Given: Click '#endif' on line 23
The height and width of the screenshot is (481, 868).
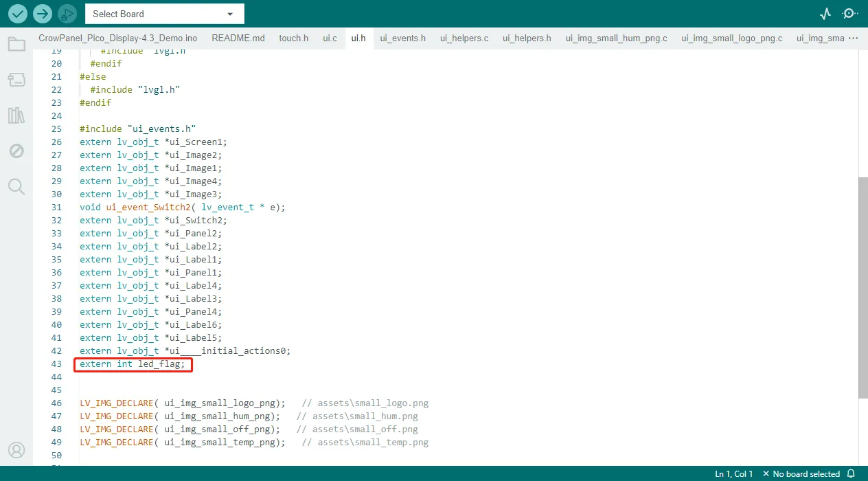Looking at the screenshot, I should [x=95, y=103].
